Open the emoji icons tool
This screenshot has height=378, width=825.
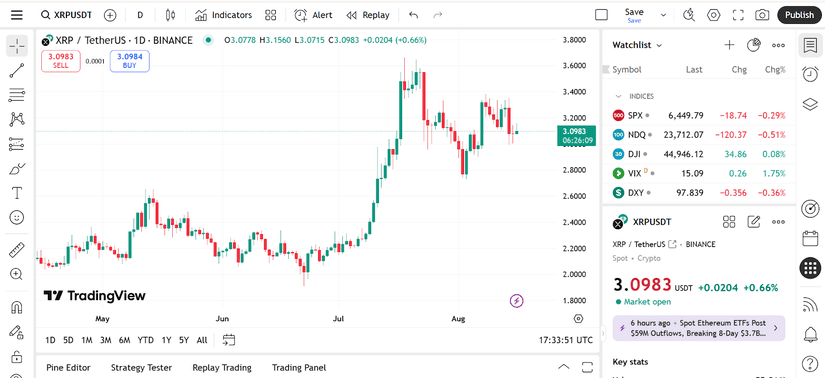tap(17, 217)
